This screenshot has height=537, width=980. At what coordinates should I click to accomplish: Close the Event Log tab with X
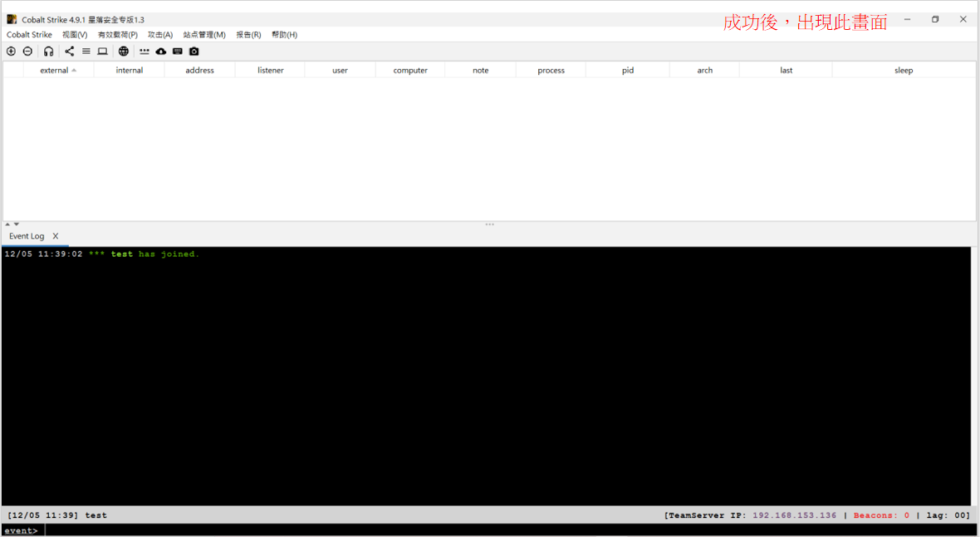(x=56, y=236)
